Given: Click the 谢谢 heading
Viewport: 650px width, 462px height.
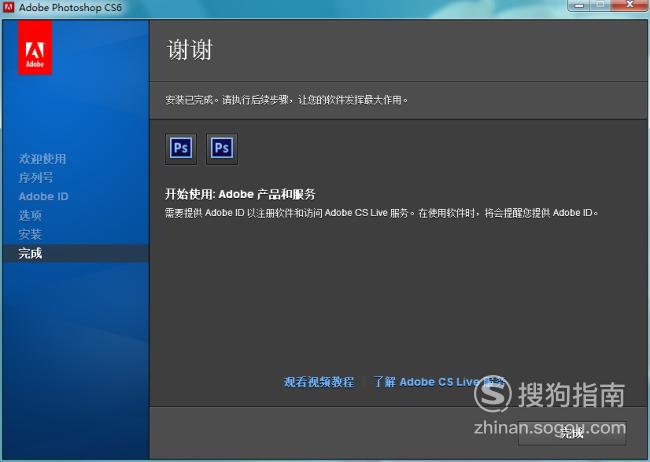Looking at the screenshot, I should click(189, 50).
